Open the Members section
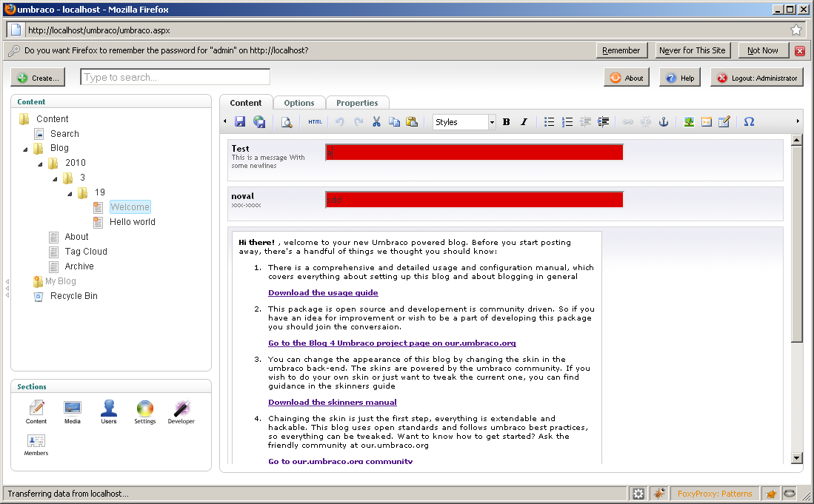 (x=36, y=445)
